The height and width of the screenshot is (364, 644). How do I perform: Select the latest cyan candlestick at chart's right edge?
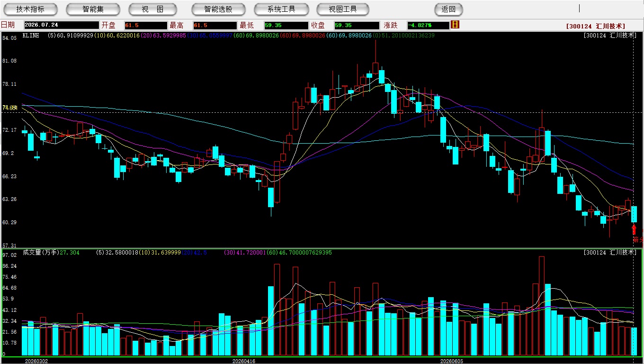[x=634, y=214]
